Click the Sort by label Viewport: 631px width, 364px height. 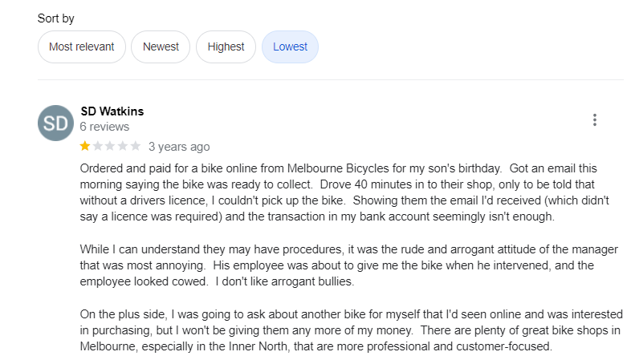click(56, 18)
